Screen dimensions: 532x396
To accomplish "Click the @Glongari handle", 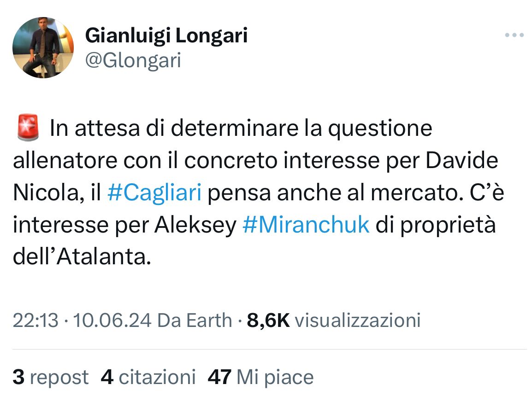I will (x=133, y=60).
